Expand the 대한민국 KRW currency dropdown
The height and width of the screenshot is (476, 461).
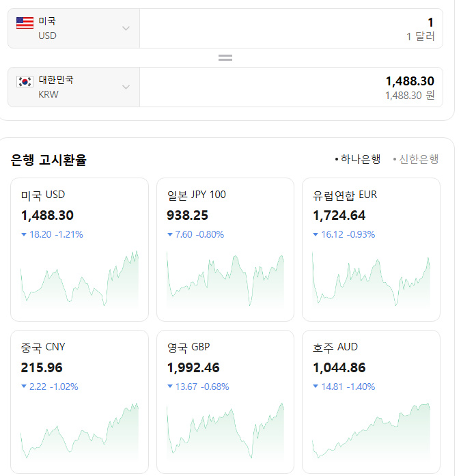pos(126,87)
